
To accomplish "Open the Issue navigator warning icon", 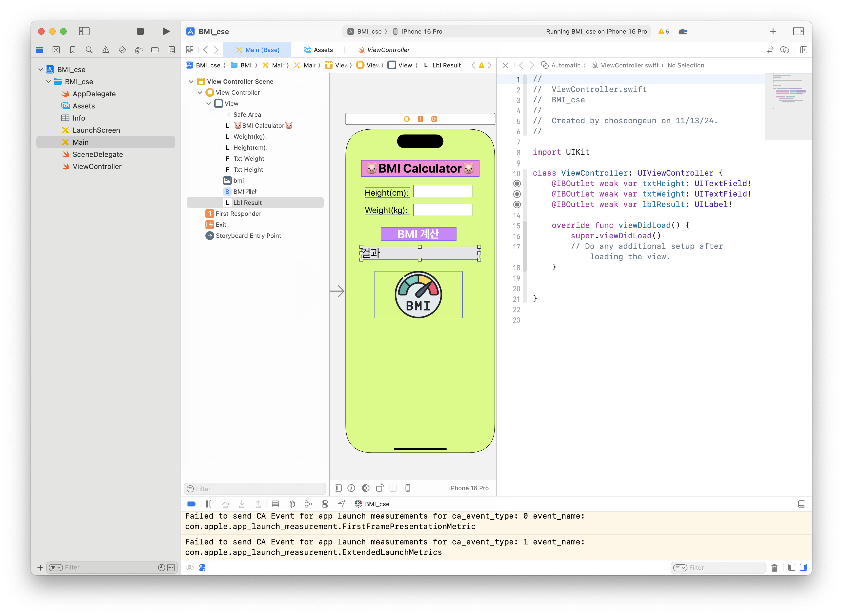I will coord(105,50).
